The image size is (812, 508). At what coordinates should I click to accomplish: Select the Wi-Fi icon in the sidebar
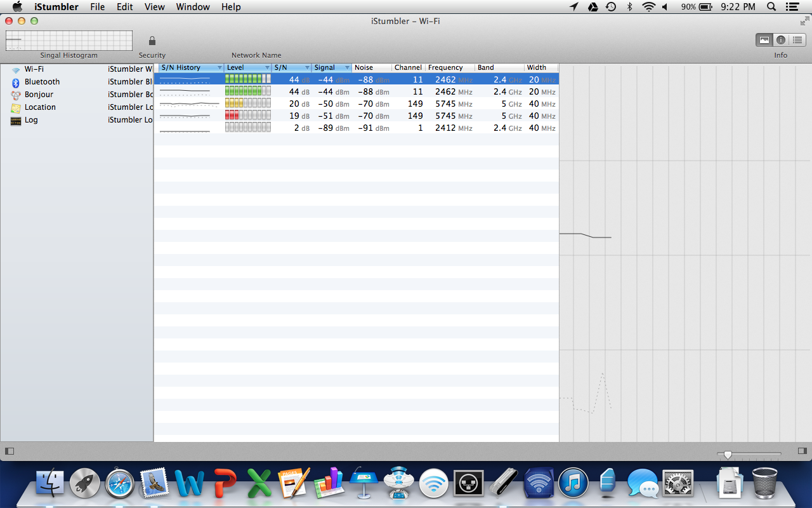(x=16, y=69)
